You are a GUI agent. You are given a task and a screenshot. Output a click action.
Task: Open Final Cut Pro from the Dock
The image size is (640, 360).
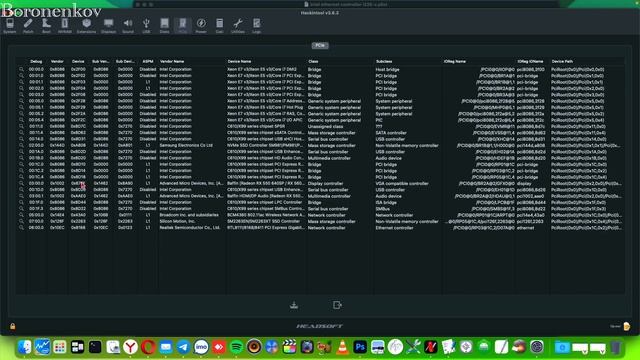(x=289, y=347)
